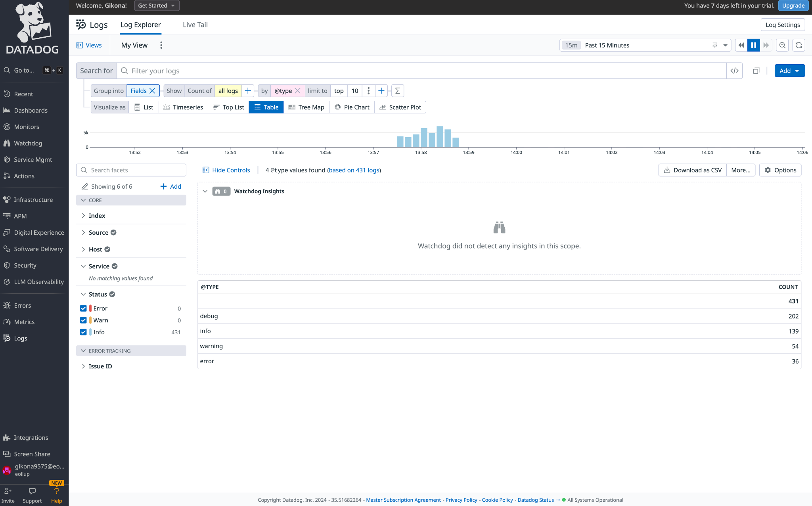Viewport: 812px width, 506px height.
Task: Click the Search facets field
Action: [131, 170]
